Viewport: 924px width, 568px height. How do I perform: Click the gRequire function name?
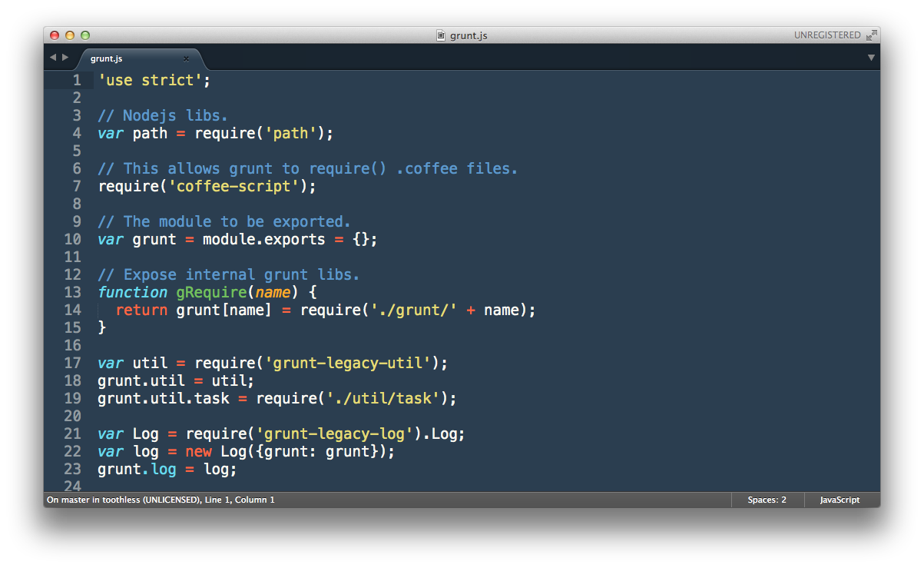(x=211, y=292)
